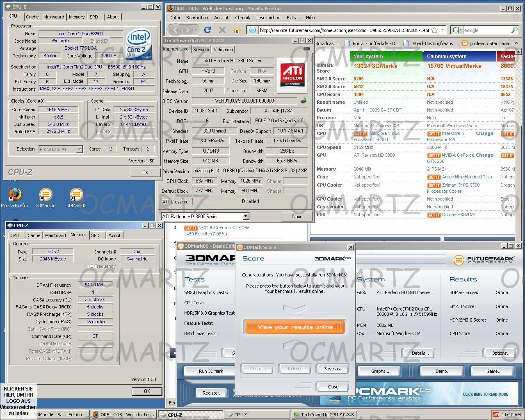Select the Sensors tab in GPU-Z

click(201, 49)
